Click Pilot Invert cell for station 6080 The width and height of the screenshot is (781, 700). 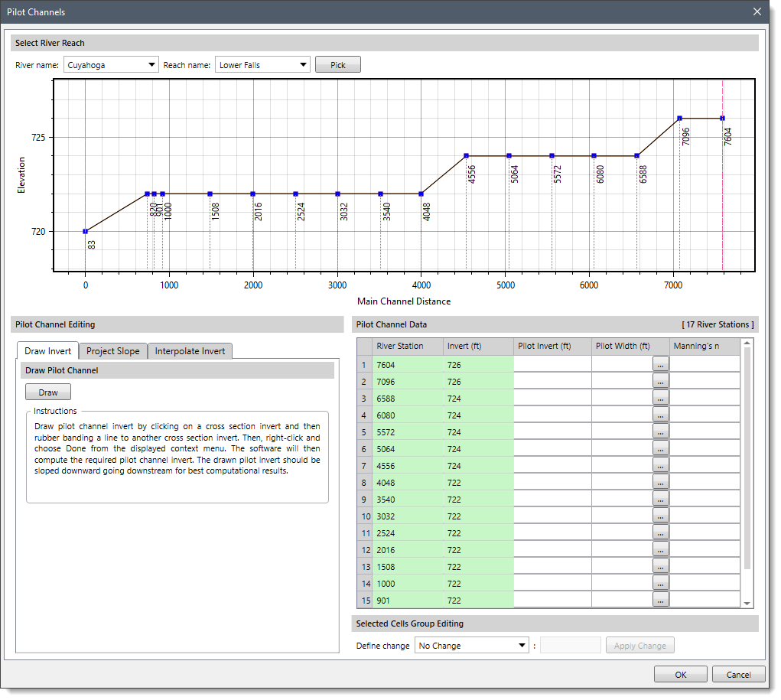point(552,415)
